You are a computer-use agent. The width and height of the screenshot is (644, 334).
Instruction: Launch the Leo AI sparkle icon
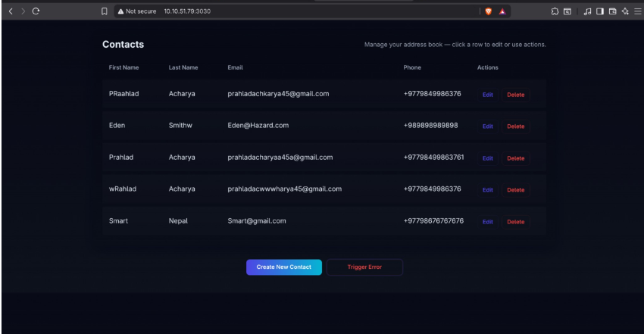click(x=625, y=11)
